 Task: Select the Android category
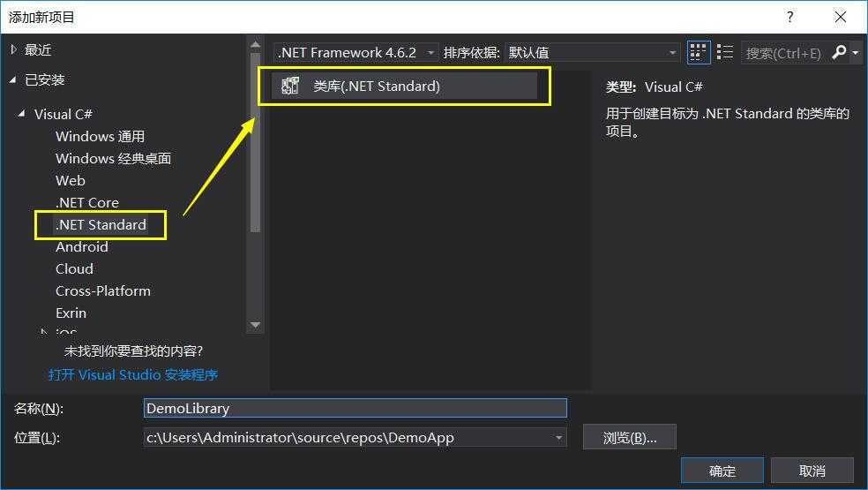point(82,246)
